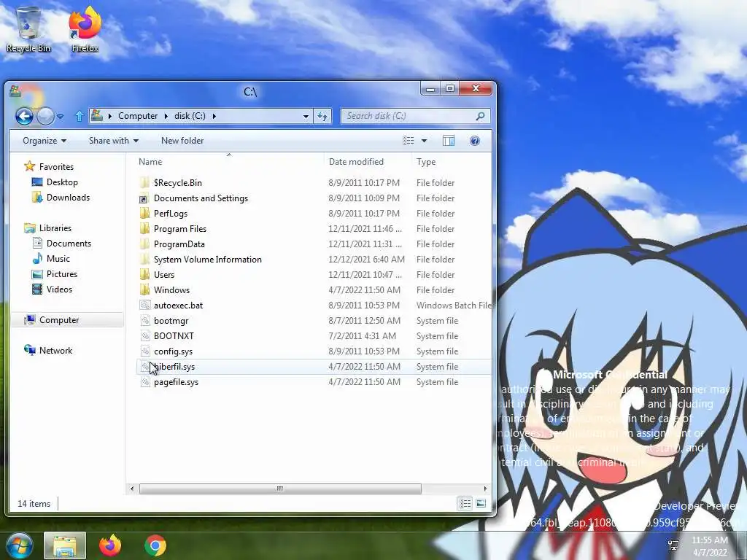The width and height of the screenshot is (747, 560).
Task: Open the taskbar clock showing 11:55 AM
Action: tap(710, 546)
